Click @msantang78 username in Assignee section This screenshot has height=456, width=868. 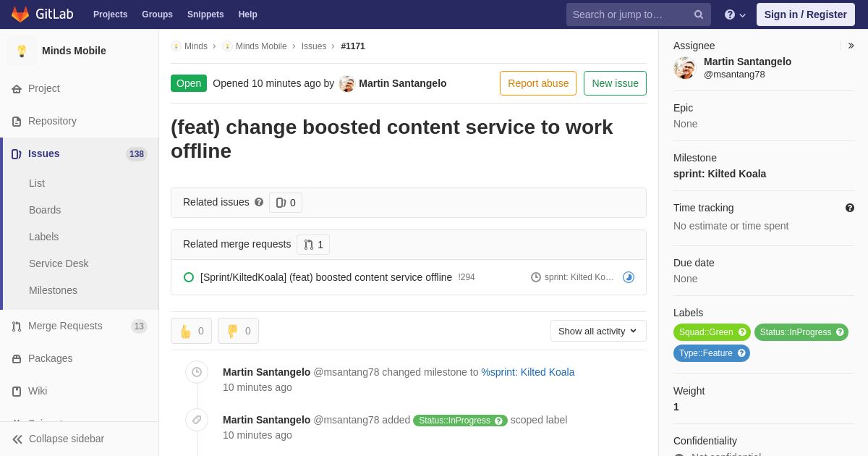(734, 74)
